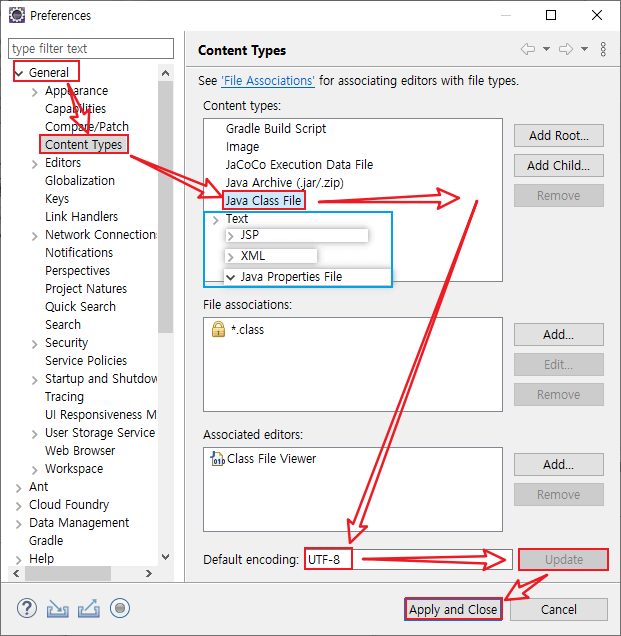Focus the Default encoding field

pyautogui.click(x=408, y=560)
